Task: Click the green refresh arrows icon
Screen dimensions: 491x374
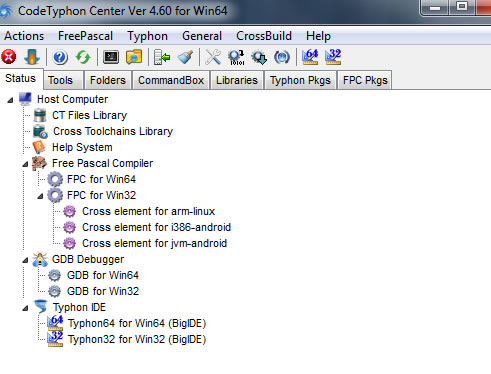Action: pyautogui.click(x=83, y=57)
